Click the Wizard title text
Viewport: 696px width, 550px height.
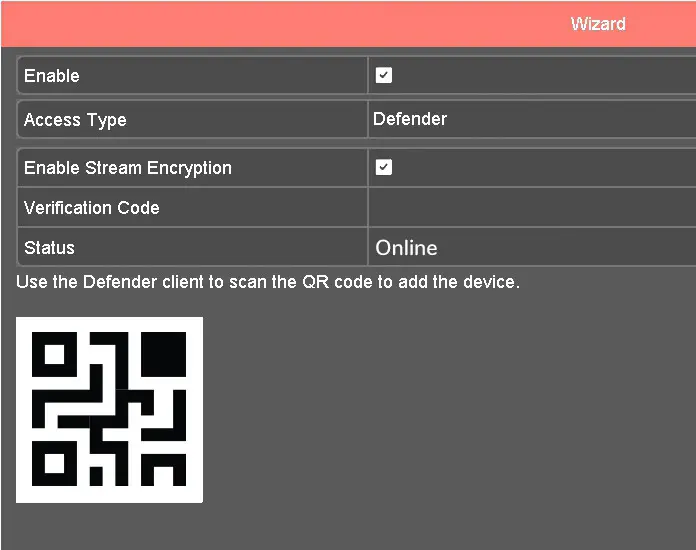click(x=598, y=24)
